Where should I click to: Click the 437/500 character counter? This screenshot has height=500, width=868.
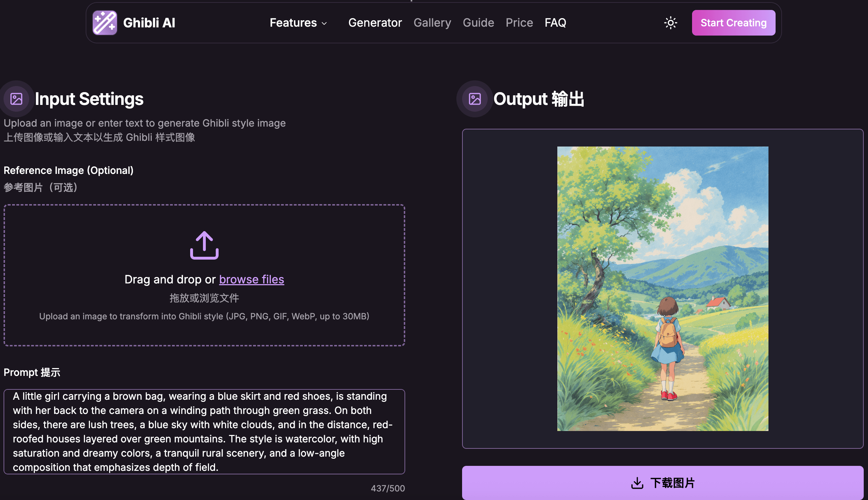click(x=388, y=488)
